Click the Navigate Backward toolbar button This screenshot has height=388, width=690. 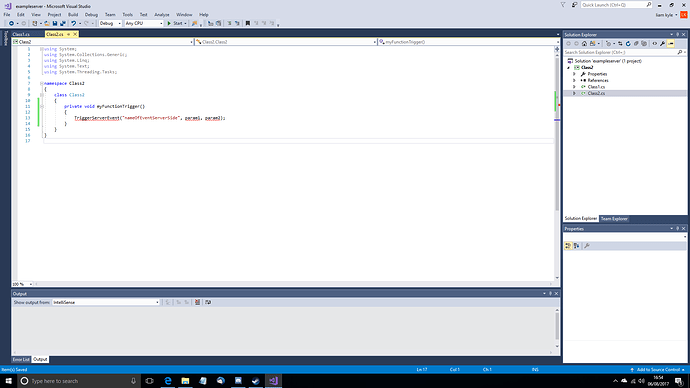pyautogui.click(x=11, y=23)
